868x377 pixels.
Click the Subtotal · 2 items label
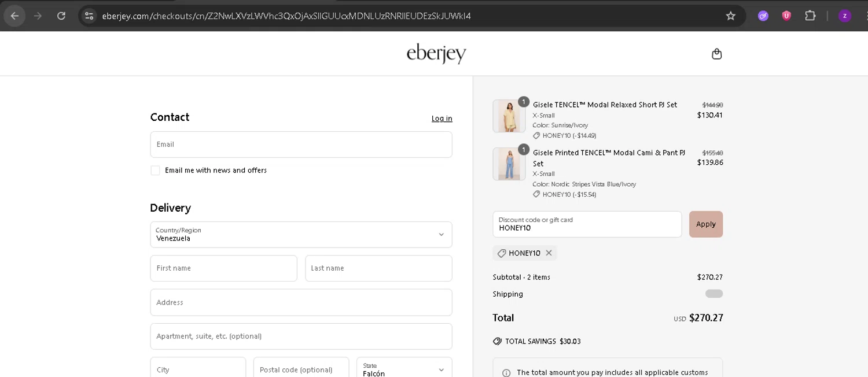point(521,277)
